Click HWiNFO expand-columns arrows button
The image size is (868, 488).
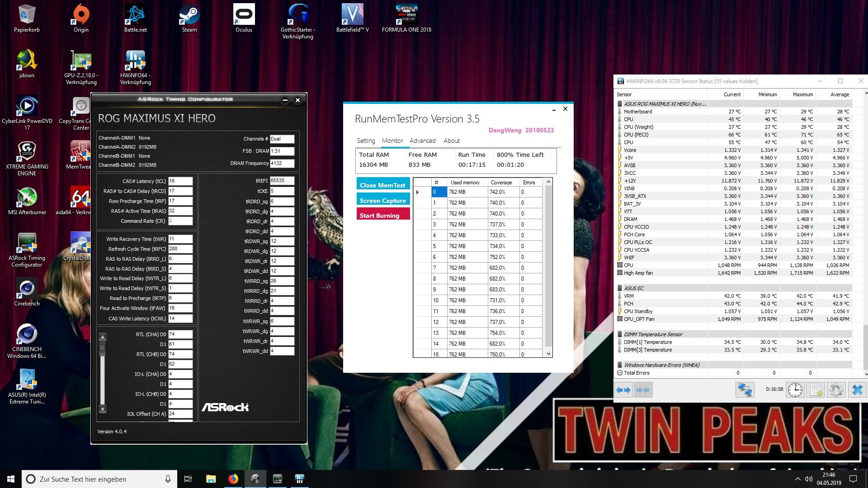tap(623, 390)
